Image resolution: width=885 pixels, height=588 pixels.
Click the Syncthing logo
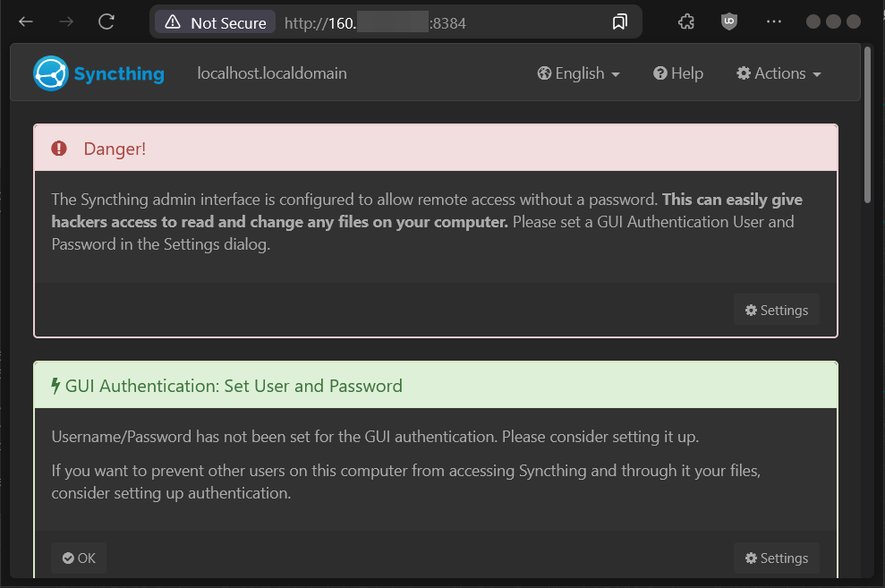coord(98,73)
